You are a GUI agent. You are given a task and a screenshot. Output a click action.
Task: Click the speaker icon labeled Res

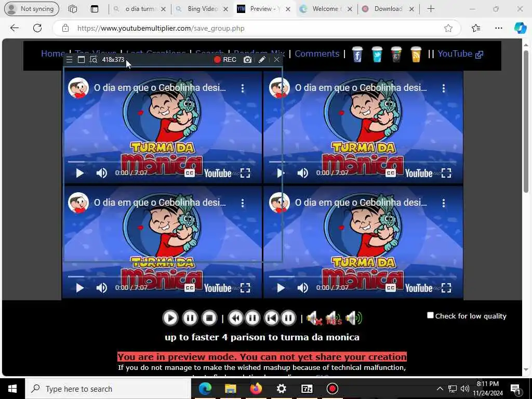tap(334, 318)
